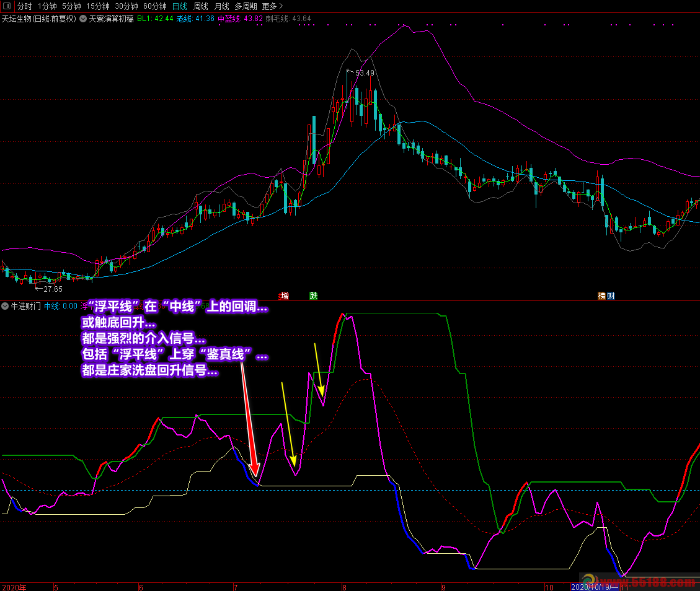Switch to the 分时 chart tab
This screenshot has height=591, width=700.
click(24, 6)
